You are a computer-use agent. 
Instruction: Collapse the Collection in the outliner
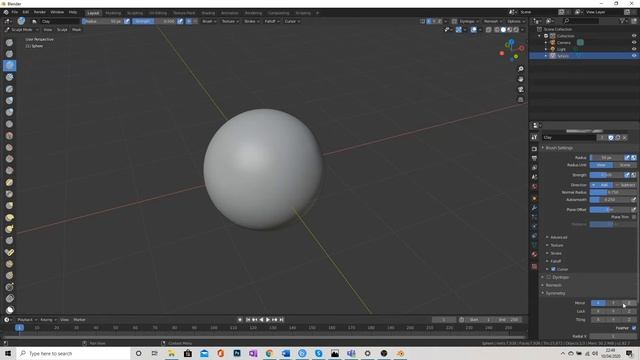[540, 36]
